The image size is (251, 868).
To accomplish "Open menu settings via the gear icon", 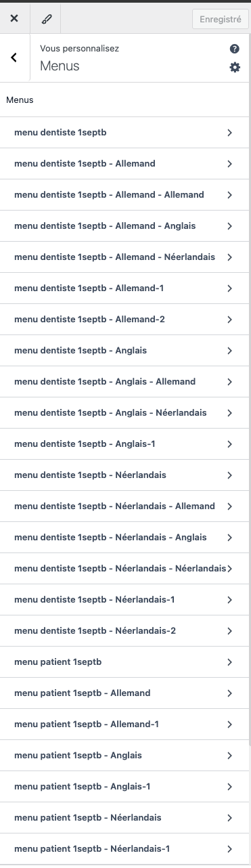I will click(235, 67).
